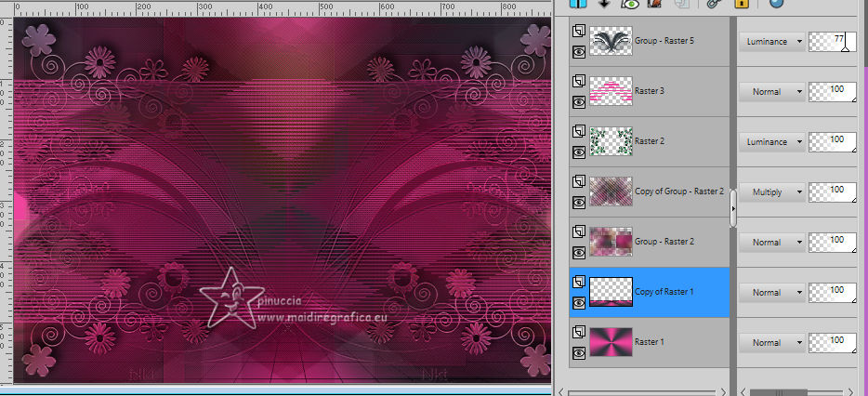Select the Copy of Raster 1 layer thumbnail
868x396 pixels.
coord(612,292)
